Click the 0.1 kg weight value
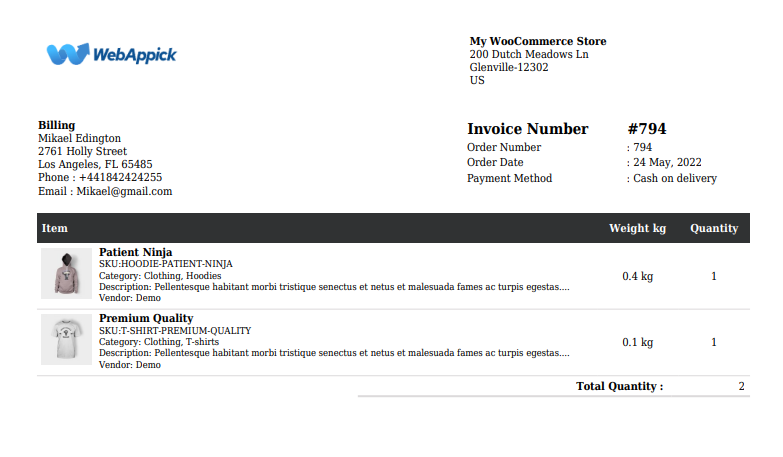The image size is (783, 457). tap(638, 342)
